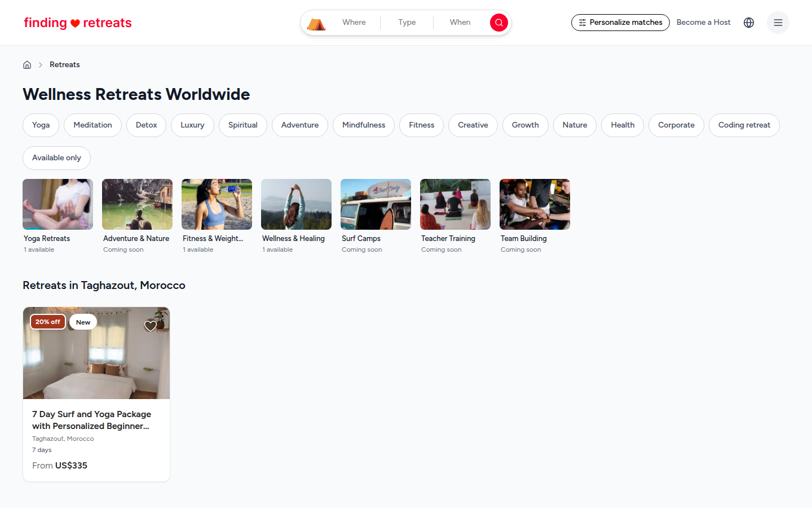Select the Adventure category chip
This screenshot has height=508, width=812.
(x=300, y=125)
